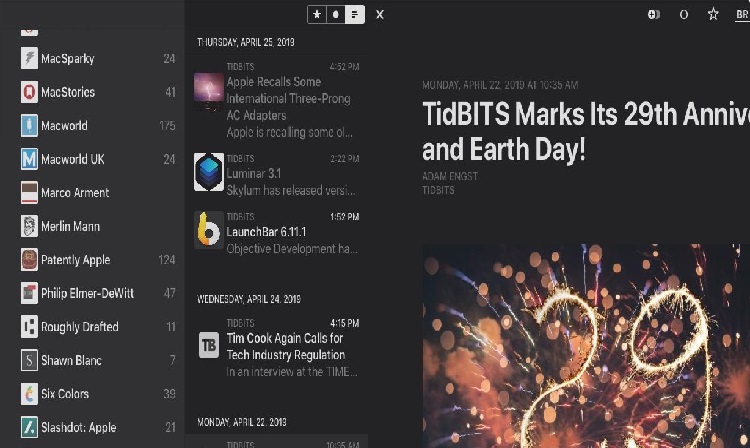Click 'Skylum has released versi...' snippet
The height and width of the screenshot is (448, 750).
291,190
